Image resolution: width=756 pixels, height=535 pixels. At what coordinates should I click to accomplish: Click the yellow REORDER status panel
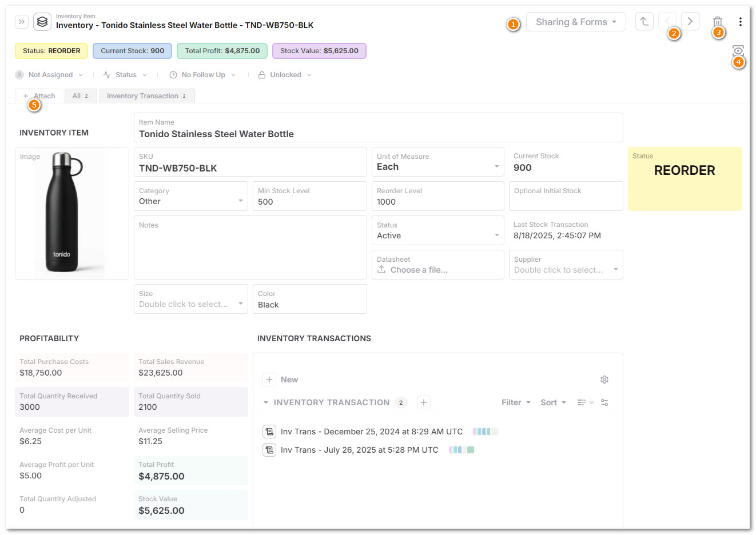coord(685,179)
